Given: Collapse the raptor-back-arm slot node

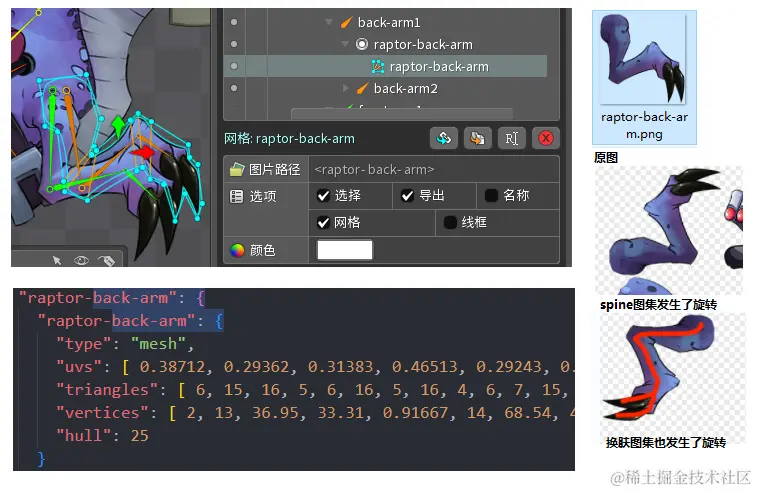Looking at the screenshot, I should tap(345, 44).
